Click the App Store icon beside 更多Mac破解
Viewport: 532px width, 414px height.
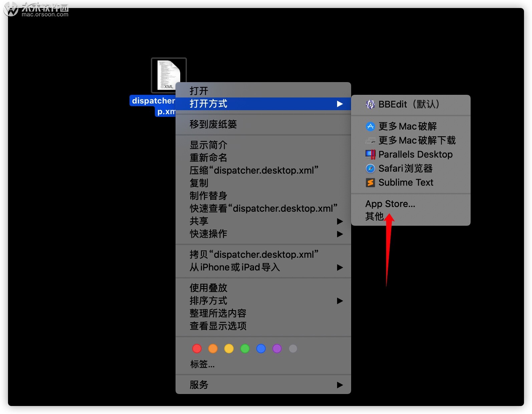pos(370,127)
